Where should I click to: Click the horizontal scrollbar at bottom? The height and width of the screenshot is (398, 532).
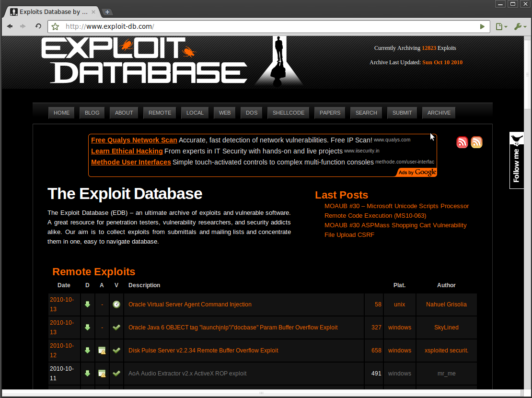[x=261, y=393]
